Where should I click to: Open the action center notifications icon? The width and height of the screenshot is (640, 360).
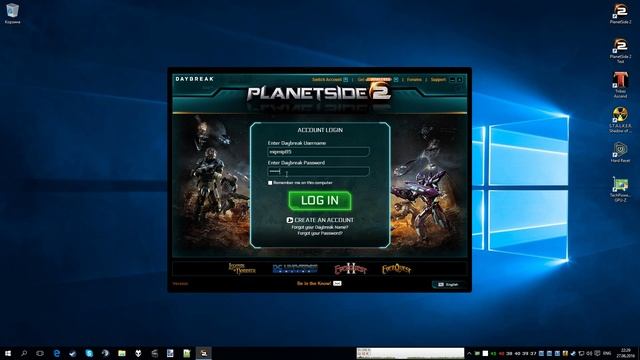click(598, 353)
